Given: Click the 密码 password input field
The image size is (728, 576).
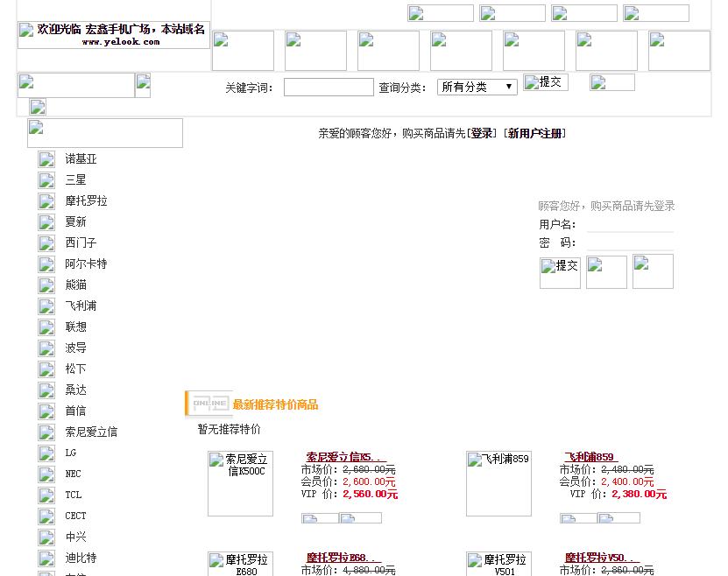Looking at the screenshot, I should pos(630,243).
